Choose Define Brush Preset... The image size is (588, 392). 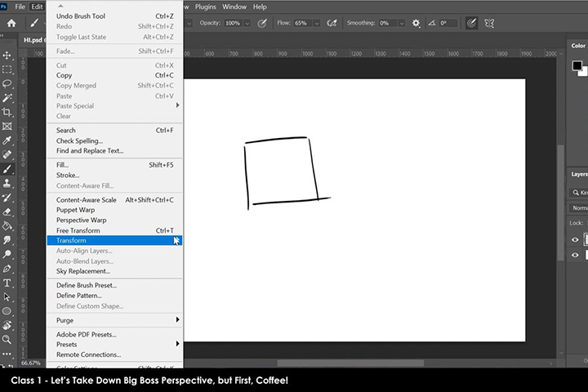pyautogui.click(x=114, y=286)
